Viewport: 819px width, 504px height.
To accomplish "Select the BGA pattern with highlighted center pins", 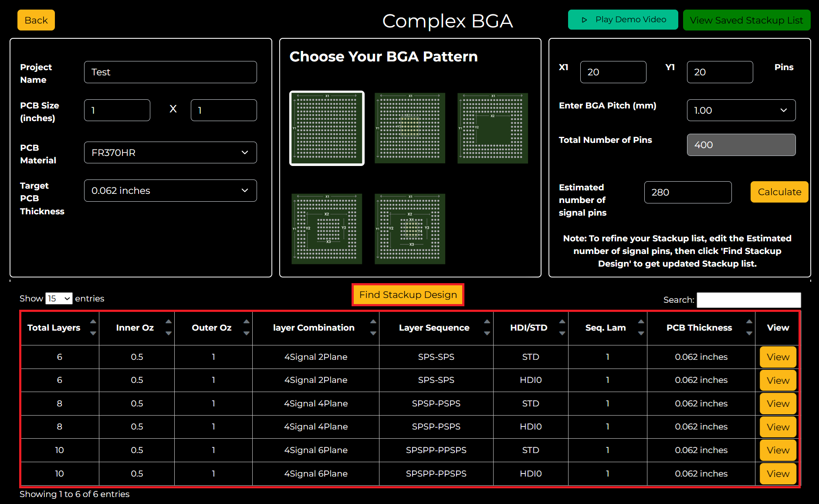I will pos(410,128).
